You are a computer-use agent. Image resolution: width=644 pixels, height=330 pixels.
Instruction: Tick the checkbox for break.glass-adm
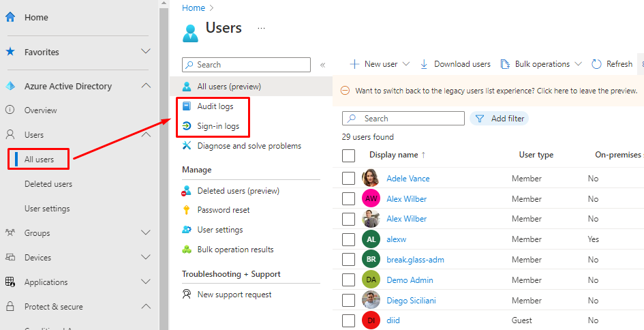(x=348, y=260)
